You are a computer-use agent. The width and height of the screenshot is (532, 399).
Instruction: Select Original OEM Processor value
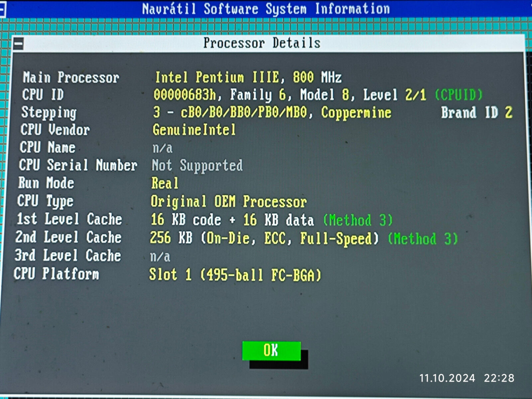tap(229, 202)
